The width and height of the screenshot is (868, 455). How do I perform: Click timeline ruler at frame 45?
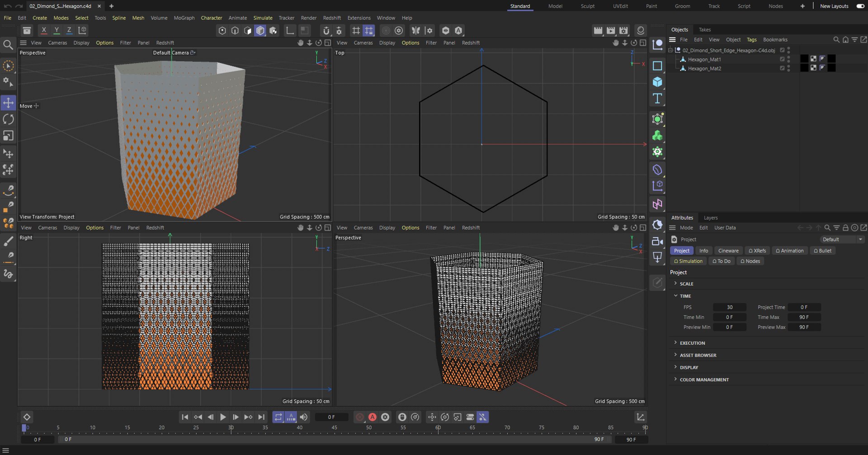[334, 428]
